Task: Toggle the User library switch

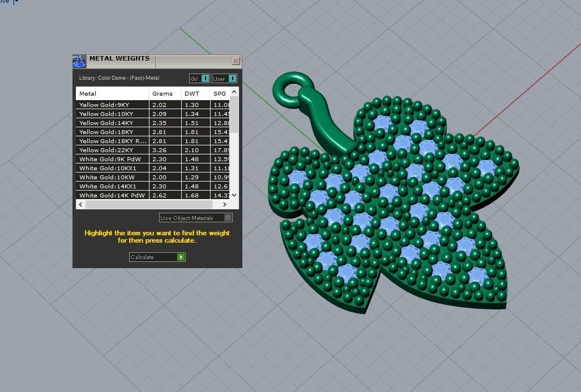Action: point(224,79)
